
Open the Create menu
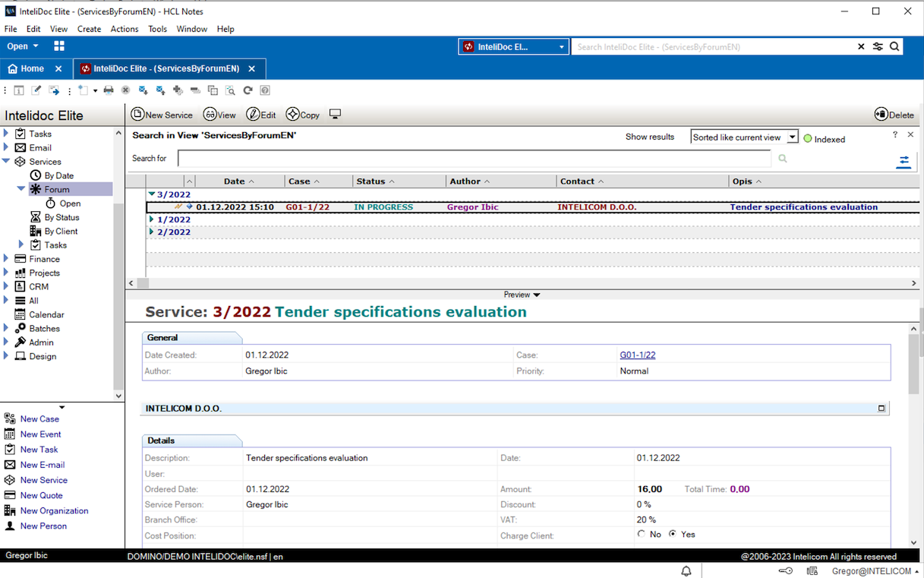(x=89, y=29)
